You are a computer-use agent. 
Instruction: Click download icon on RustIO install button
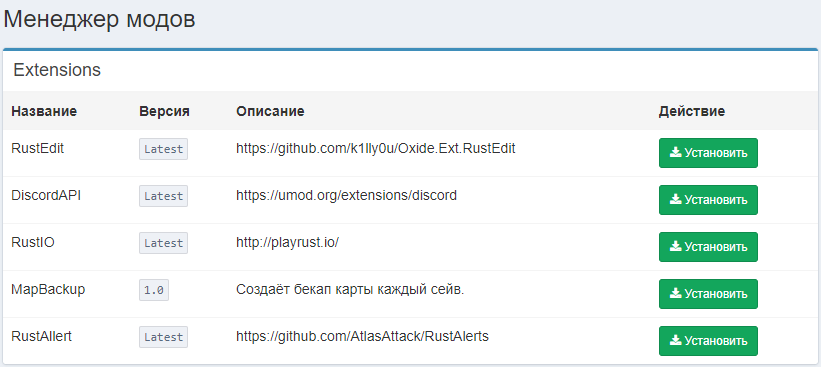[x=675, y=247]
